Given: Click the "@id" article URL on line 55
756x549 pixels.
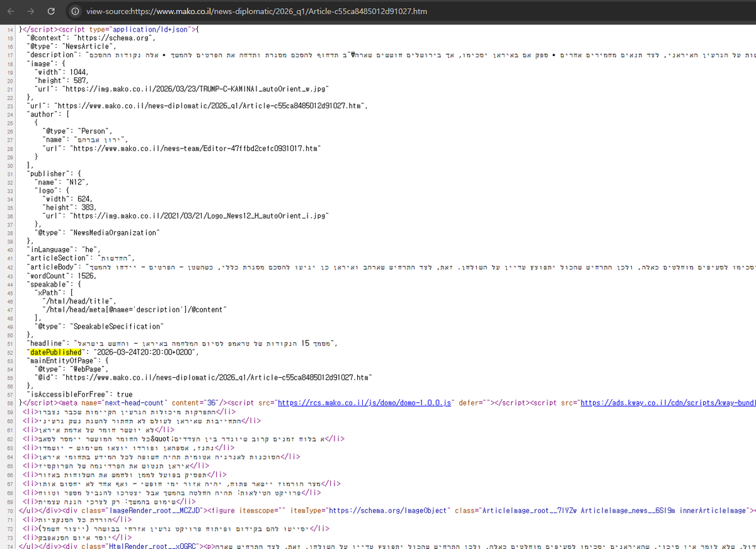Looking at the screenshot, I should (217, 378).
